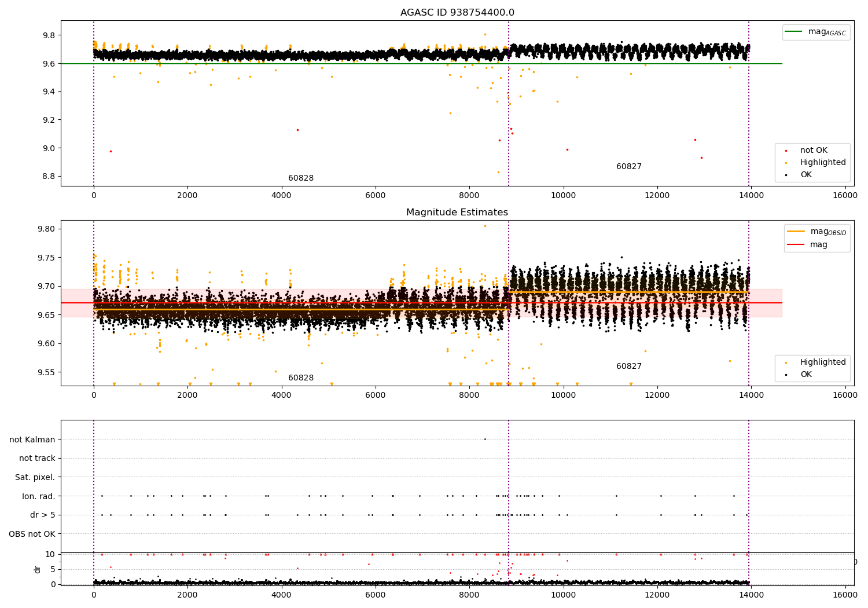Screen dimensions: 868x608
Task: Select the "not OK" legend entry
Action: [814, 151]
